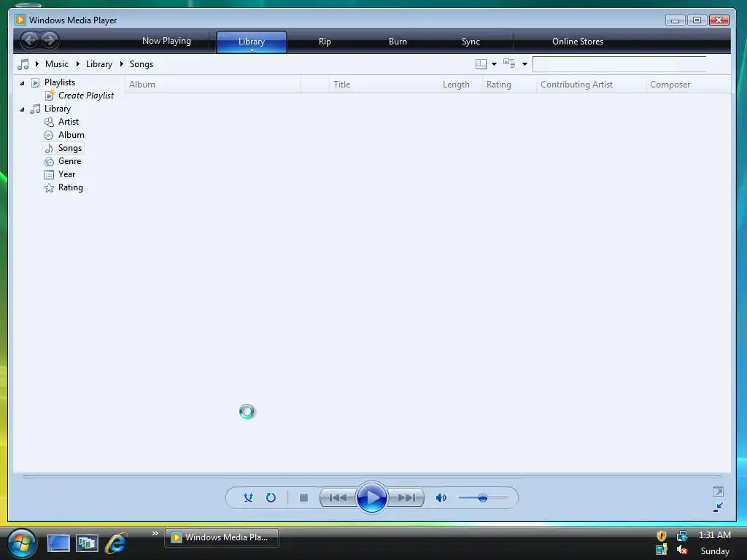Click the View options icon
Screen dimensions: 747x560
pyautogui.click(x=509, y=63)
